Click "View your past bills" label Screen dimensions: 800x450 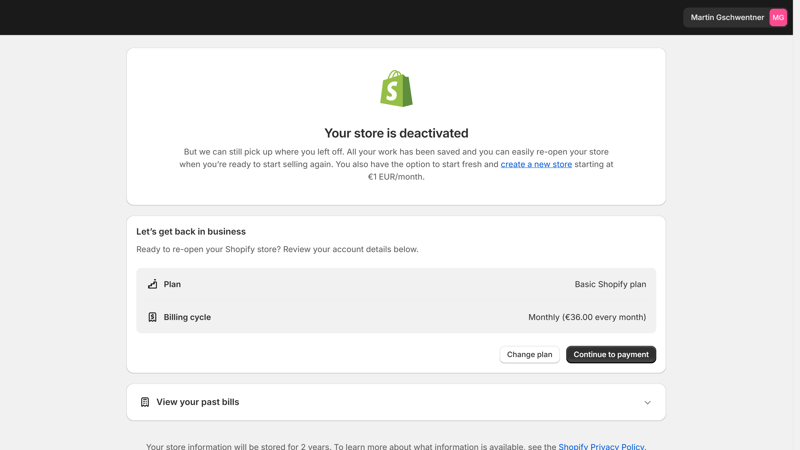(x=197, y=402)
